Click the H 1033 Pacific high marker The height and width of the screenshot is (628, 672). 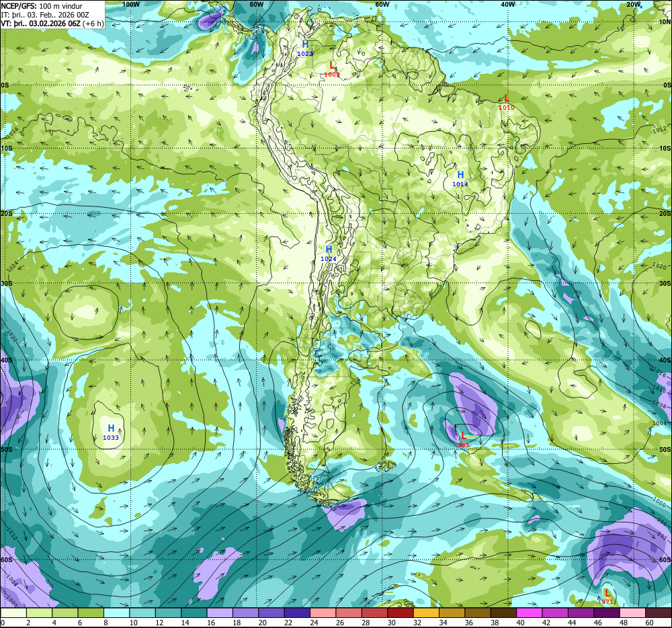[111, 432]
